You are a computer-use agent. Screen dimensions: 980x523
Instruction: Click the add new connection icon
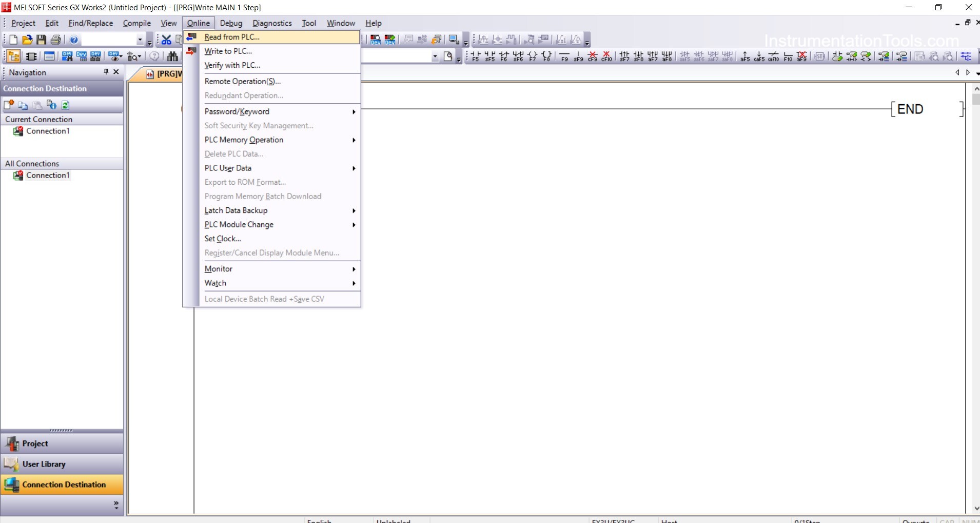[x=9, y=105]
